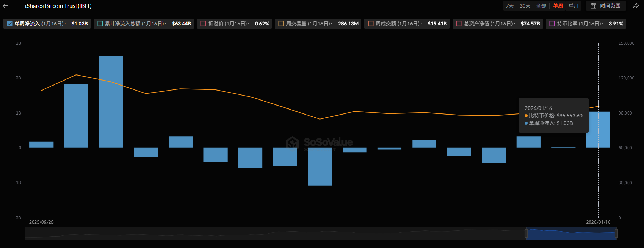Screen dimensions: 644x248
Task: Click the right handle of range slider
Action: 616,233
